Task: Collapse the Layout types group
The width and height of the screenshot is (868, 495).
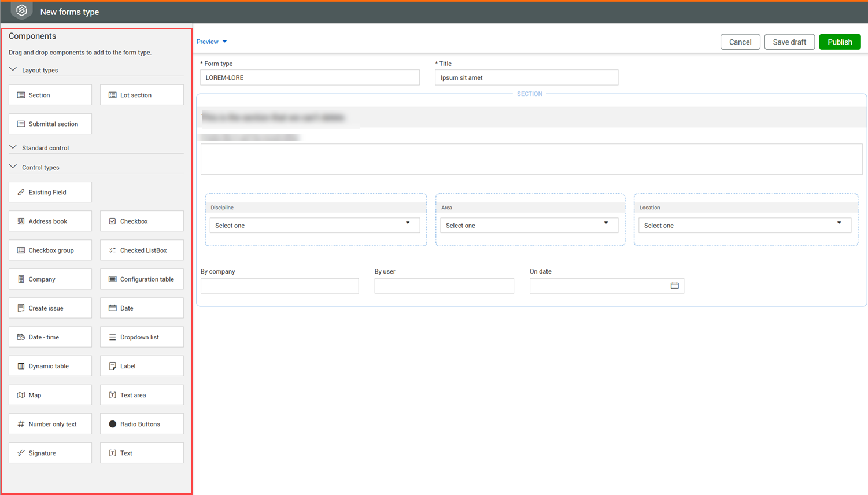Action: [13, 70]
